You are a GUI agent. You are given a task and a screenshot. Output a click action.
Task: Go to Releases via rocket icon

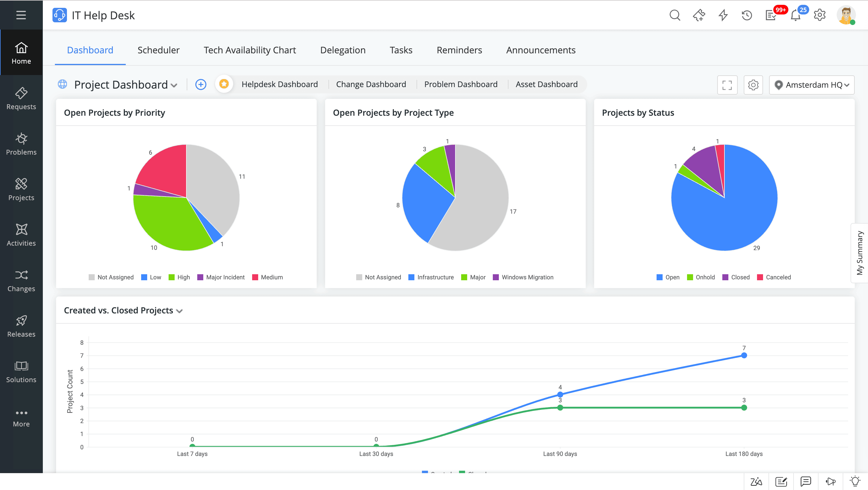(x=21, y=320)
